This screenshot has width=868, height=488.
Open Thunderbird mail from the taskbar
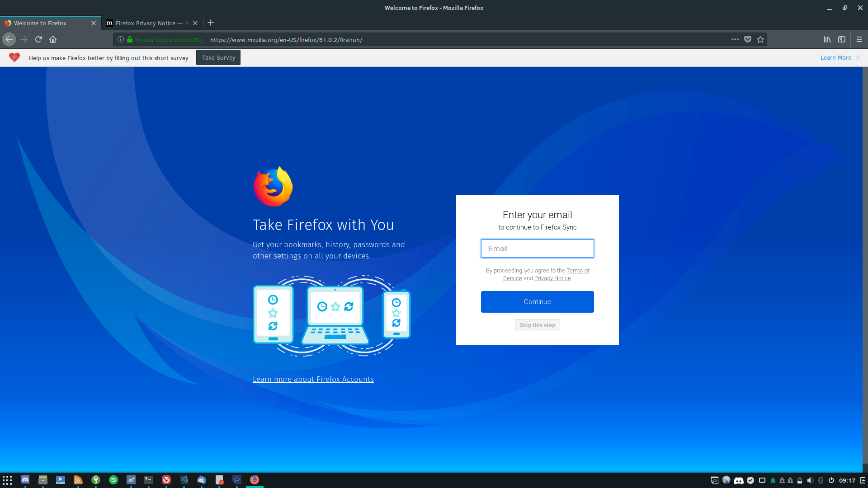pos(202,480)
